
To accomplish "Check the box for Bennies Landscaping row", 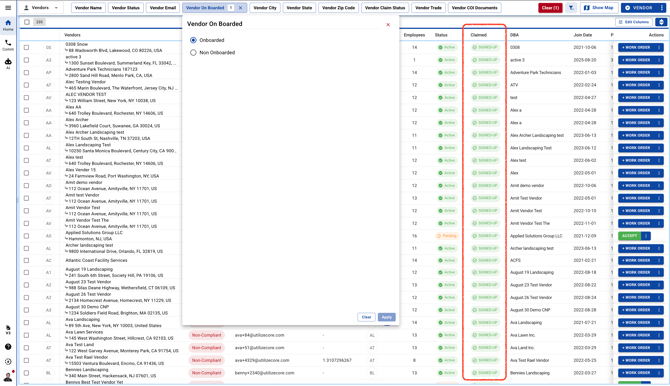I will click(x=26, y=373).
